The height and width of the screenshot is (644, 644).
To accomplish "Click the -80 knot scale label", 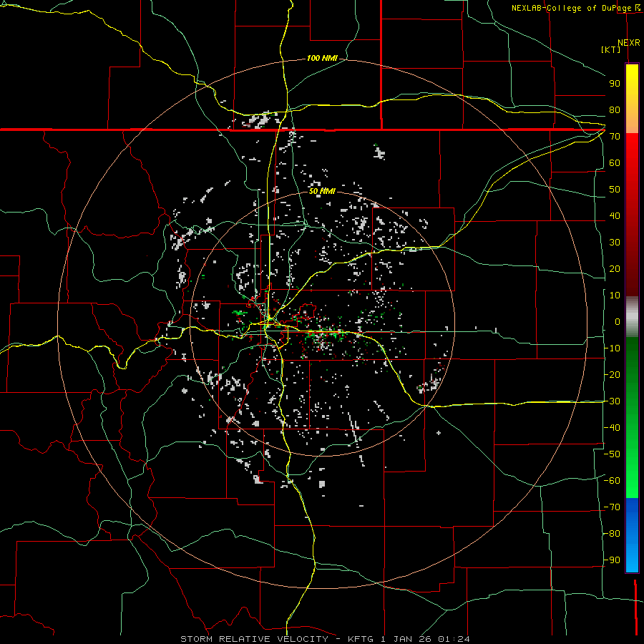I will coord(612,534).
